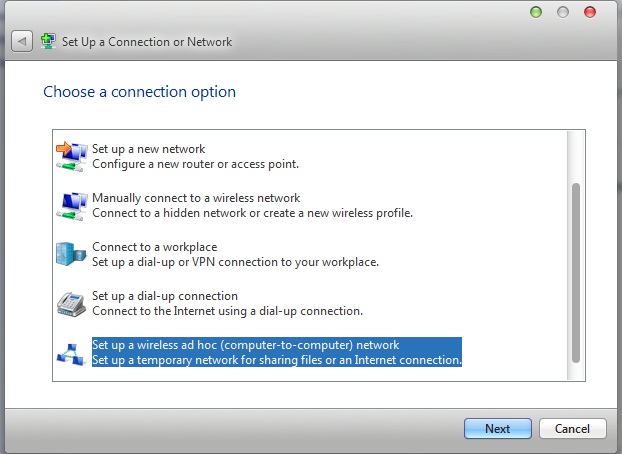This screenshot has height=454, width=622.
Task: Click scrollbar track above the thumb
Action: [575, 155]
